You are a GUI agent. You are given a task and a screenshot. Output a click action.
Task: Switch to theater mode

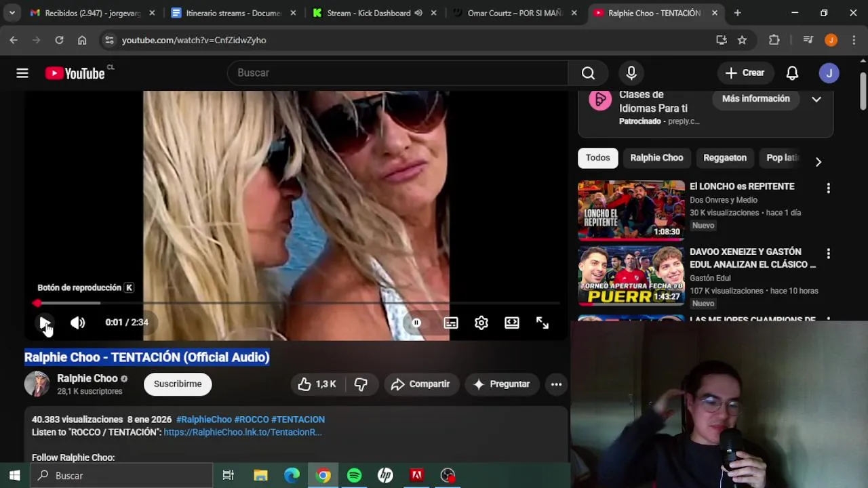coord(512,323)
